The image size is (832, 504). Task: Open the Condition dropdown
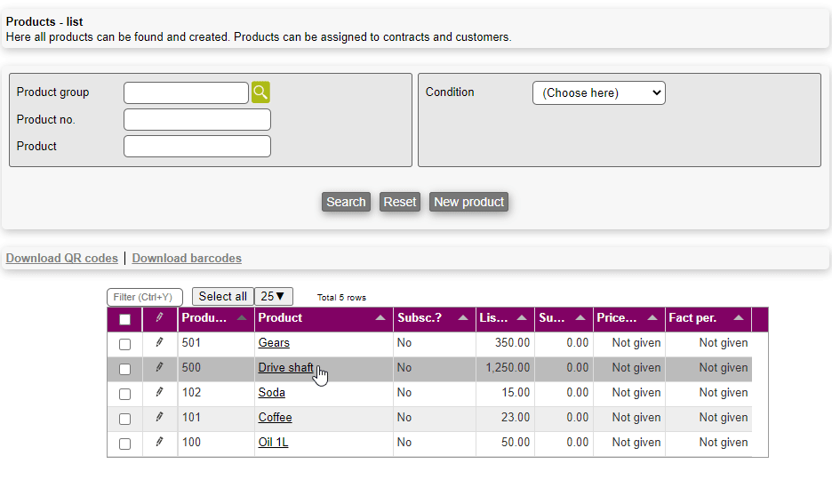point(598,92)
